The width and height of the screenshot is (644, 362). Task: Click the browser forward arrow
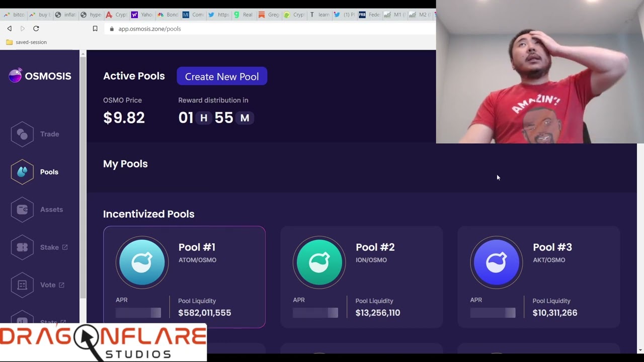[22, 29]
